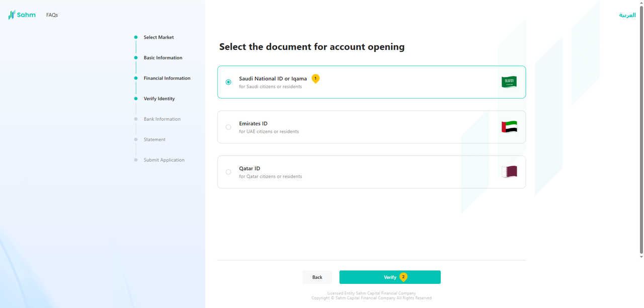Click yellow marker 2 on Verify button

pyautogui.click(x=403, y=277)
